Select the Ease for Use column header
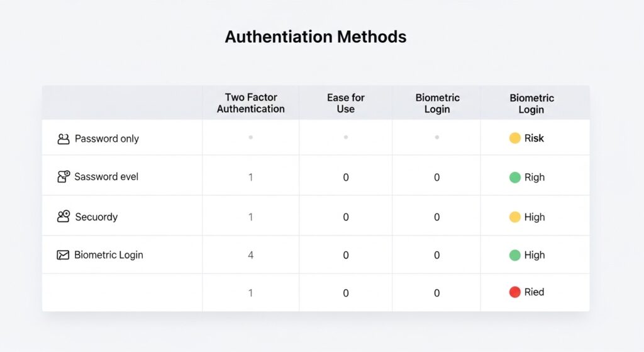The height and width of the screenshot is (352, 644). [x=345, y=103]
